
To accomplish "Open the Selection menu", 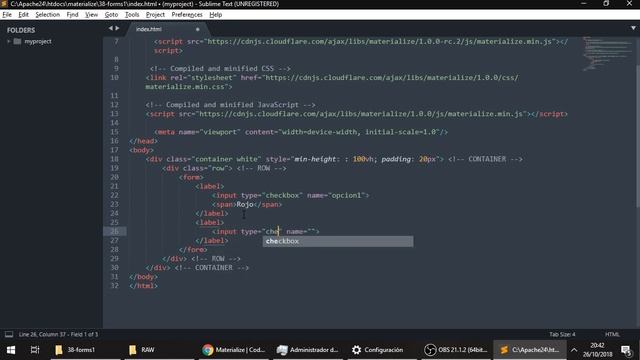I will [47, 15].
